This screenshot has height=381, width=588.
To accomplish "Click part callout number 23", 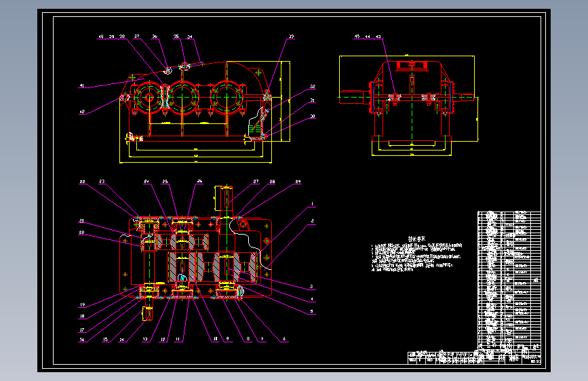I will (x=102, y=182).
